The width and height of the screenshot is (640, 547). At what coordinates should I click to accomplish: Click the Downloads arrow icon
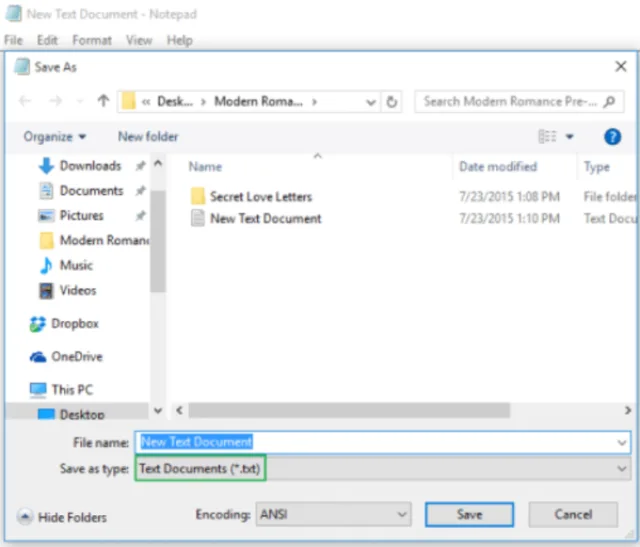46,166
